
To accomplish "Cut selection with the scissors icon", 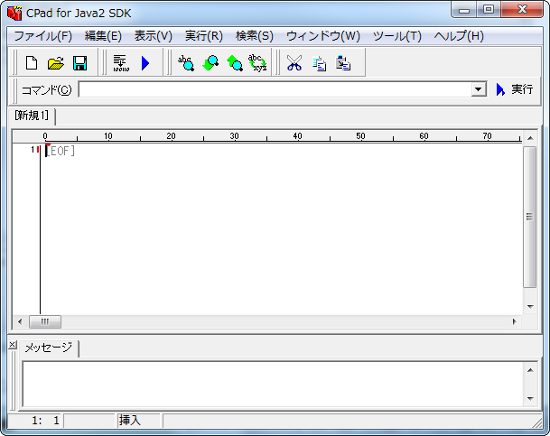I will 294,63.
